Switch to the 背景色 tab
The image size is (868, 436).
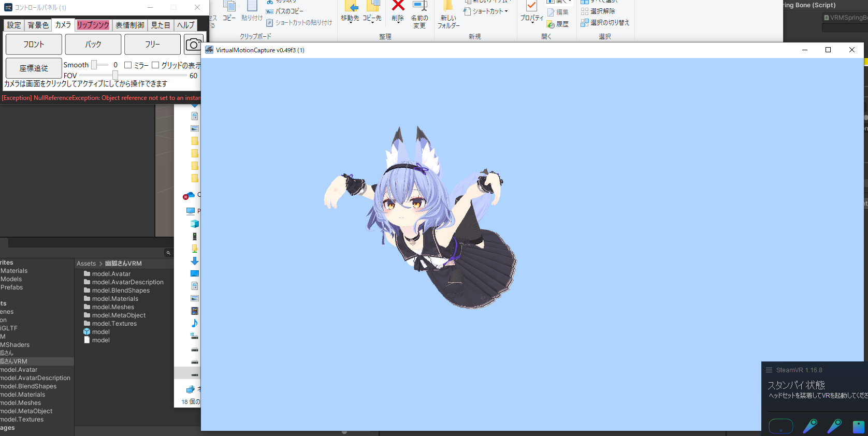[x=38, y=25]
